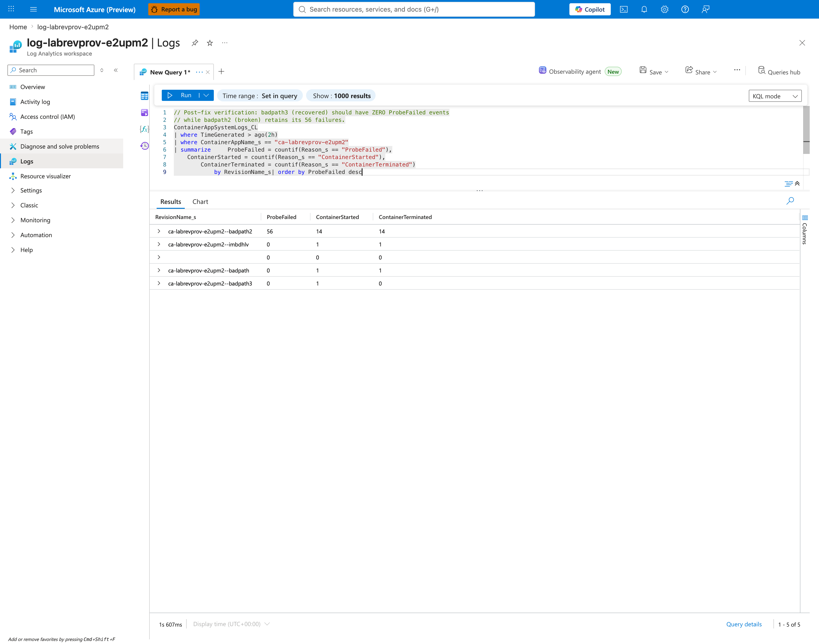
Task: Open the Query details link
Action: coord(744,624)
